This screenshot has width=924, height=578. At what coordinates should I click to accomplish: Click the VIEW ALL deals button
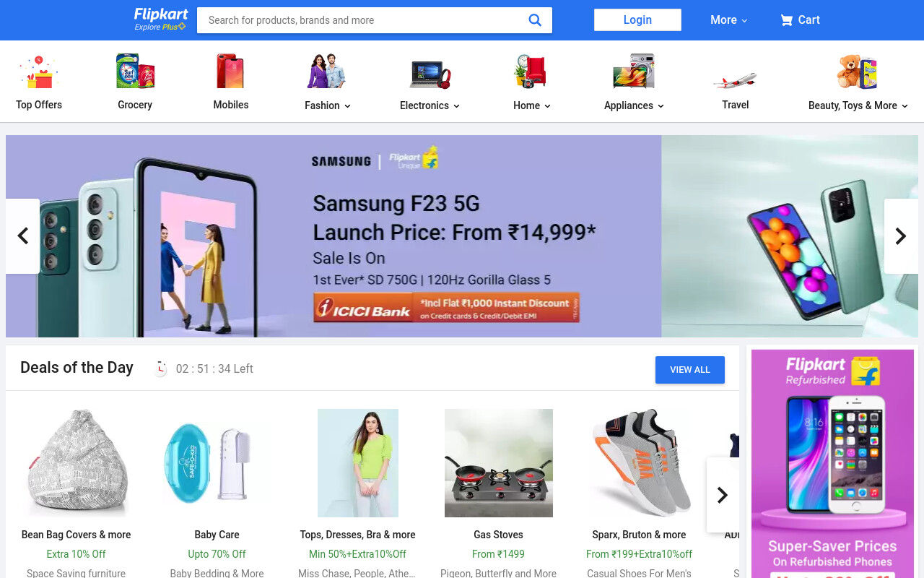[x=690, y=370]
